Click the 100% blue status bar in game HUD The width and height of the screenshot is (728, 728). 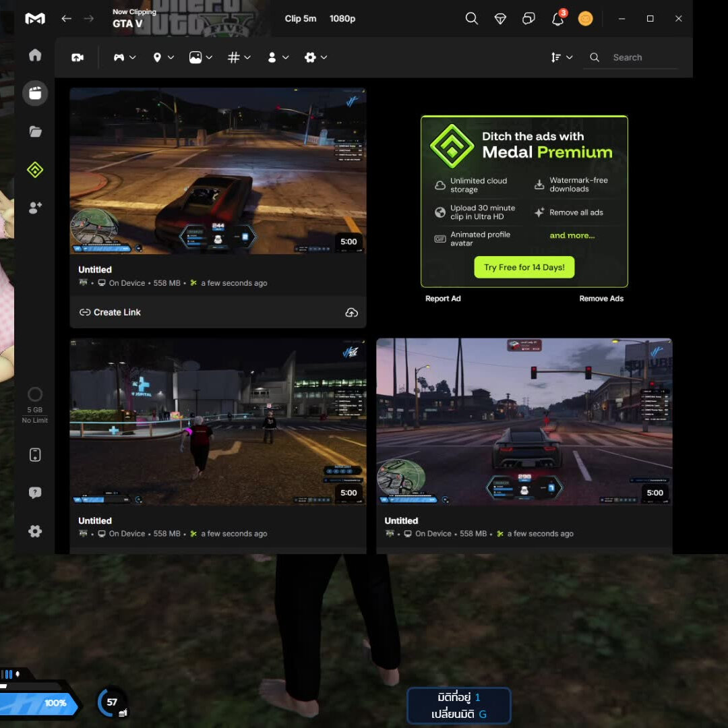(38, 703)
